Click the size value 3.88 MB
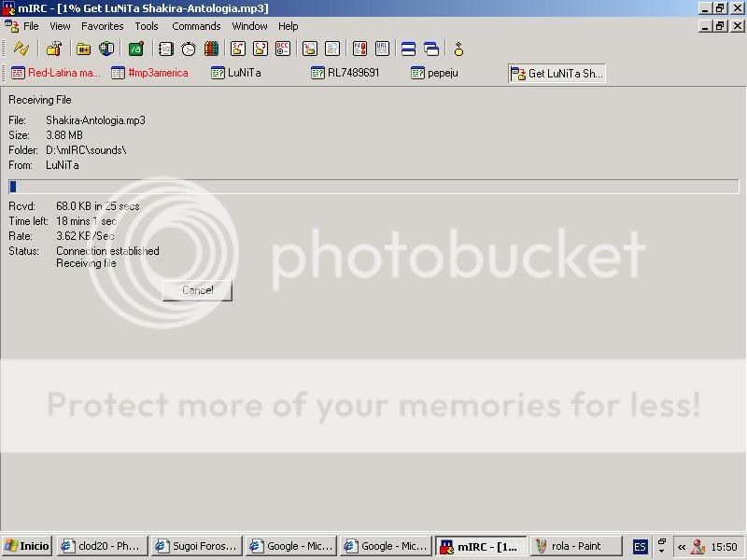The height and width of the screenshot is (560, 747). coord(64,135)
